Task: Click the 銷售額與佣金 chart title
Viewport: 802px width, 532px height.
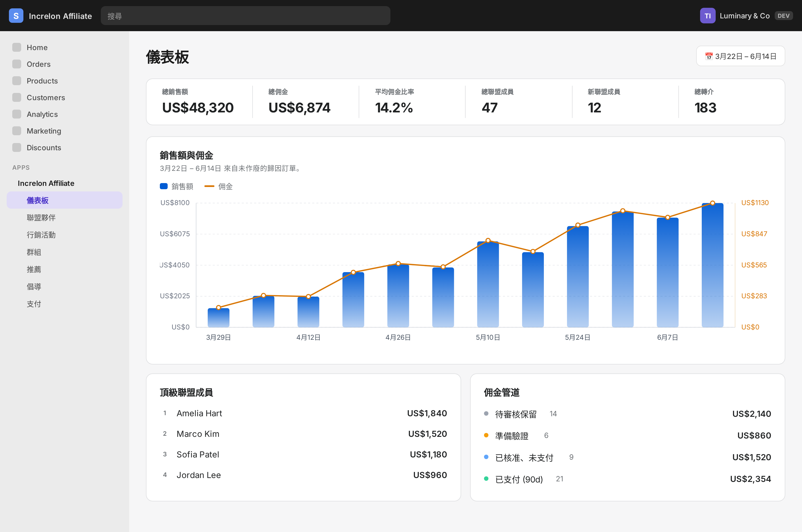Action: coord(186,155)
